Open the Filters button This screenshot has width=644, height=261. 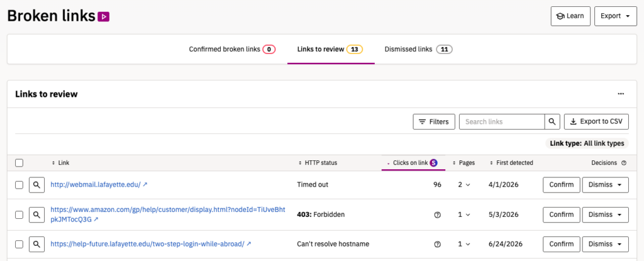[434, 121]
